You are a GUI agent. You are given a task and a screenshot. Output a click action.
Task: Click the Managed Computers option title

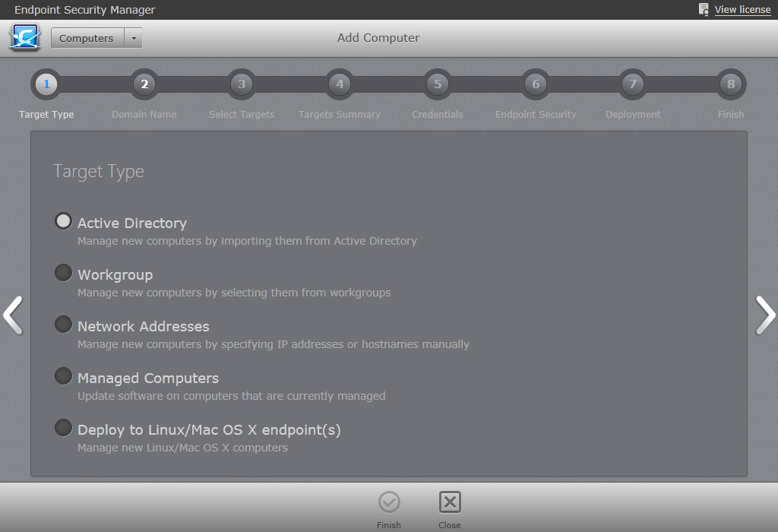(148, 378)
